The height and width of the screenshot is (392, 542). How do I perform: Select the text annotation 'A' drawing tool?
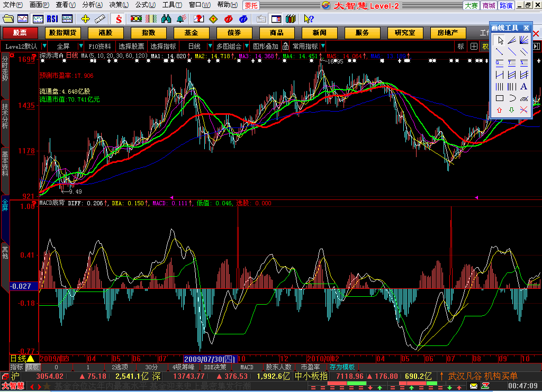coord(523,86)
